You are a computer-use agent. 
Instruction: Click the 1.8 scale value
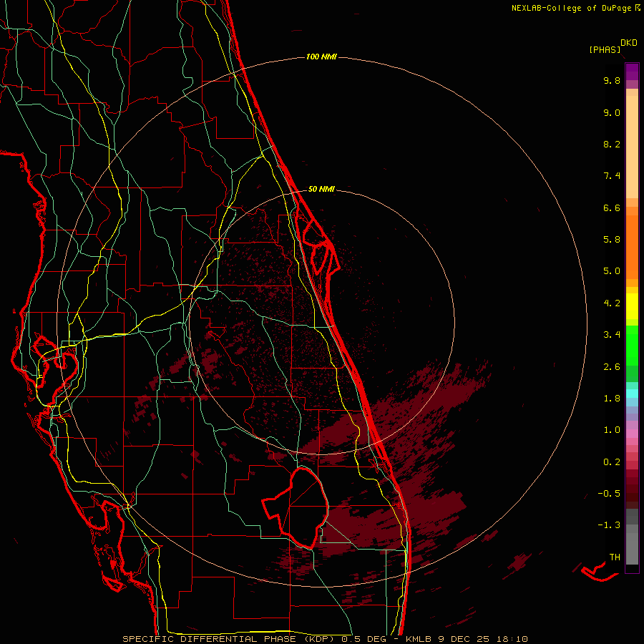click(x=612, y=399)
